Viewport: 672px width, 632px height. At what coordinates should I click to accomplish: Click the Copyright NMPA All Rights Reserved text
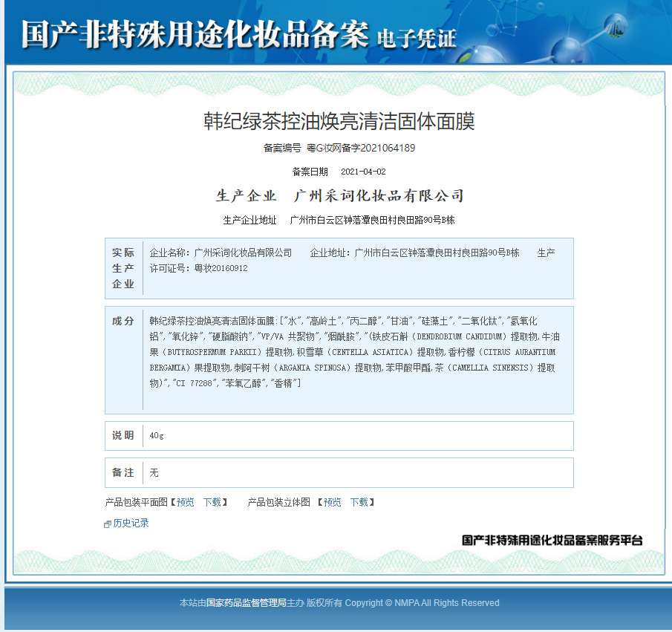tap(423, 603)
